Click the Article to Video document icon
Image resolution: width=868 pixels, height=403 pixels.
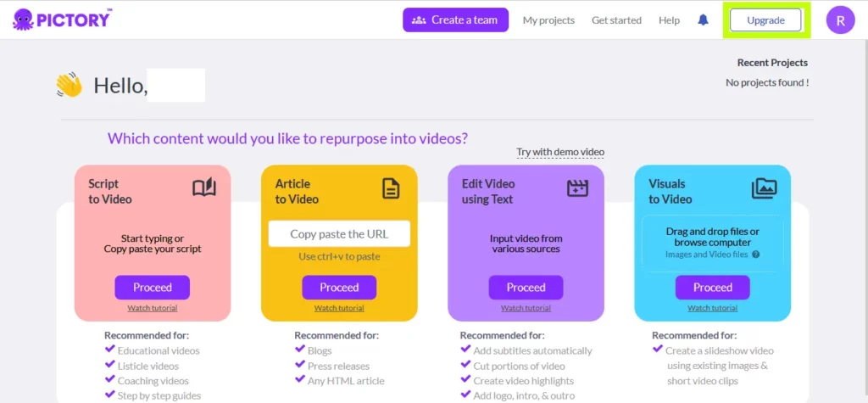[391, 188]
